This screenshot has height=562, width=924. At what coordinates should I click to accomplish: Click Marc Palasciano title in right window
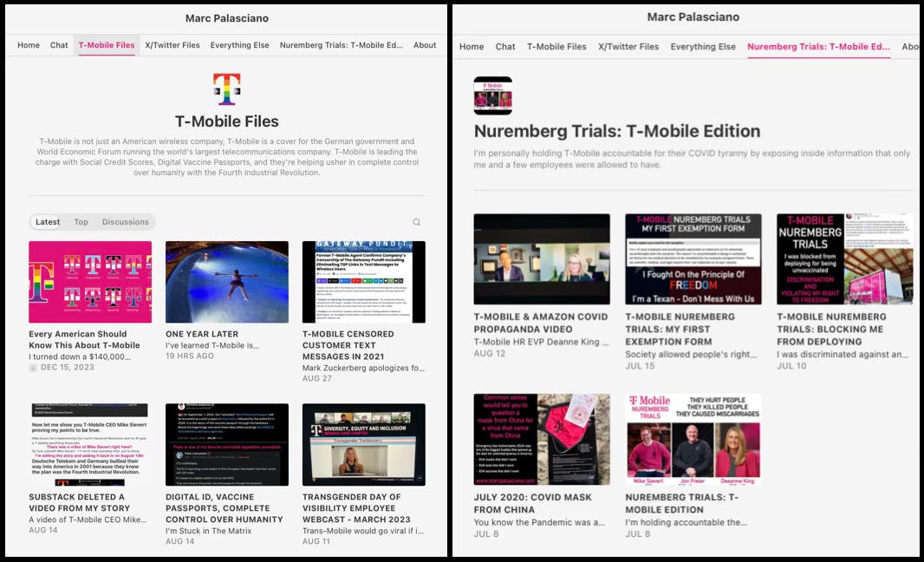pos(693,17)
